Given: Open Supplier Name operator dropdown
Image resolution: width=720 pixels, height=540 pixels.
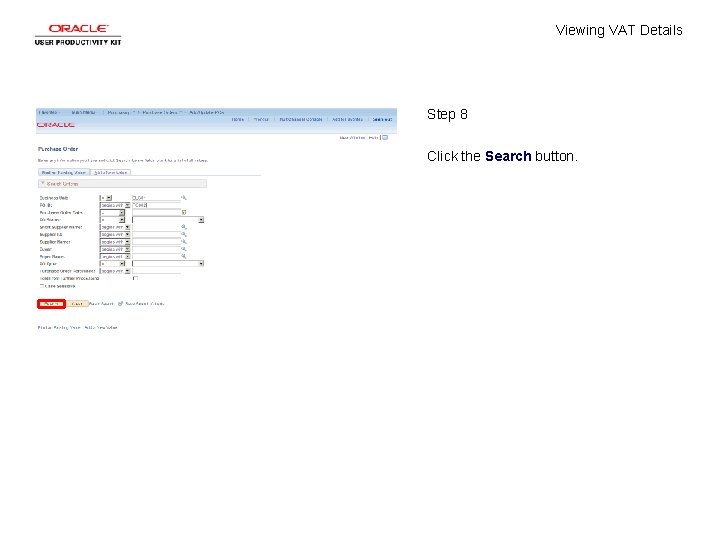Looking at the screenshot, I should pos(115,242).
